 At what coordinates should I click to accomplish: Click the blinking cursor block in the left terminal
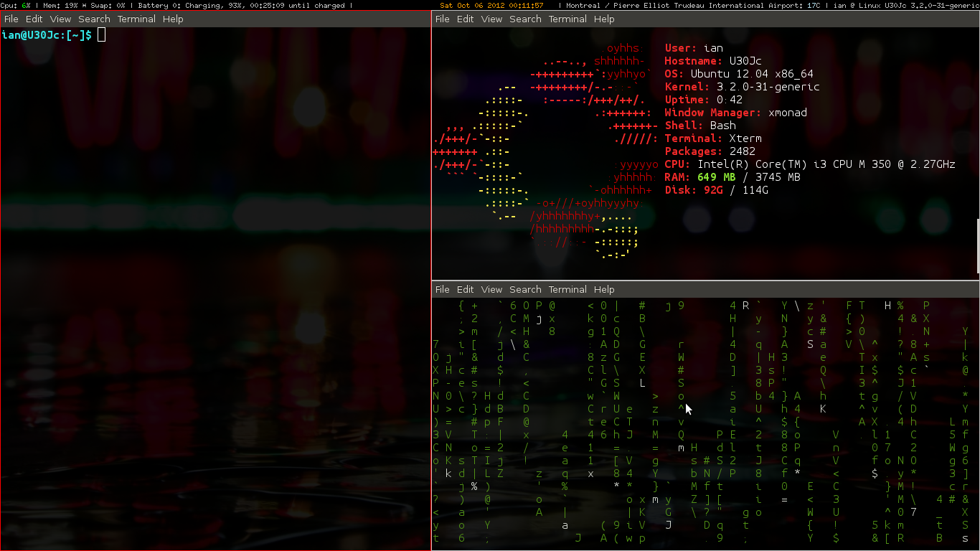point(100,34)
